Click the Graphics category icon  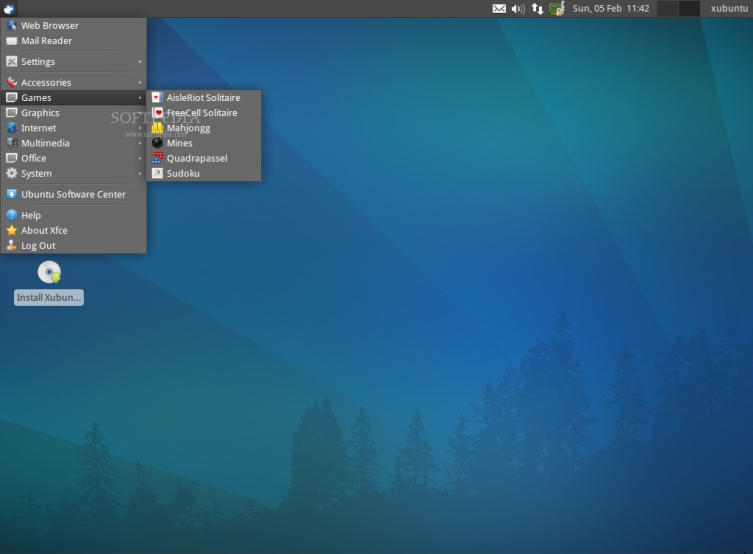pyautogui.click(x=12, y=113)
